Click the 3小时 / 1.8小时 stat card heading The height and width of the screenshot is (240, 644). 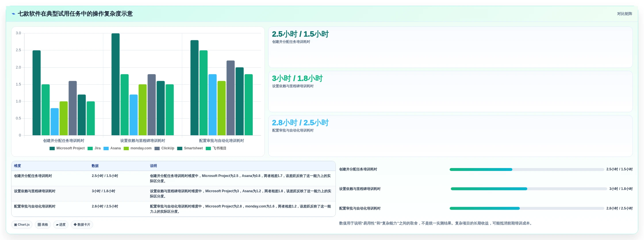(x=297, y=78)
